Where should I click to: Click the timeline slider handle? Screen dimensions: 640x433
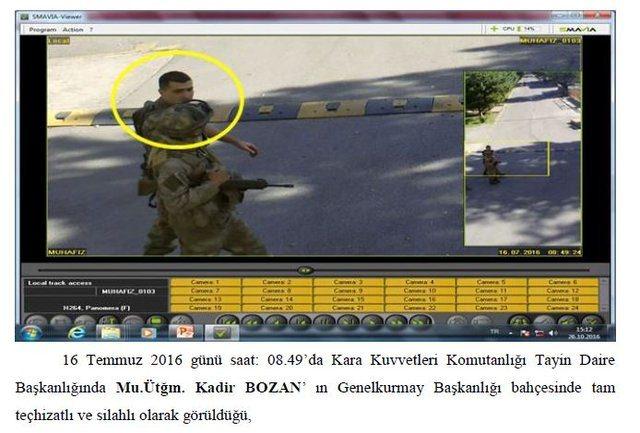point(305,270)
